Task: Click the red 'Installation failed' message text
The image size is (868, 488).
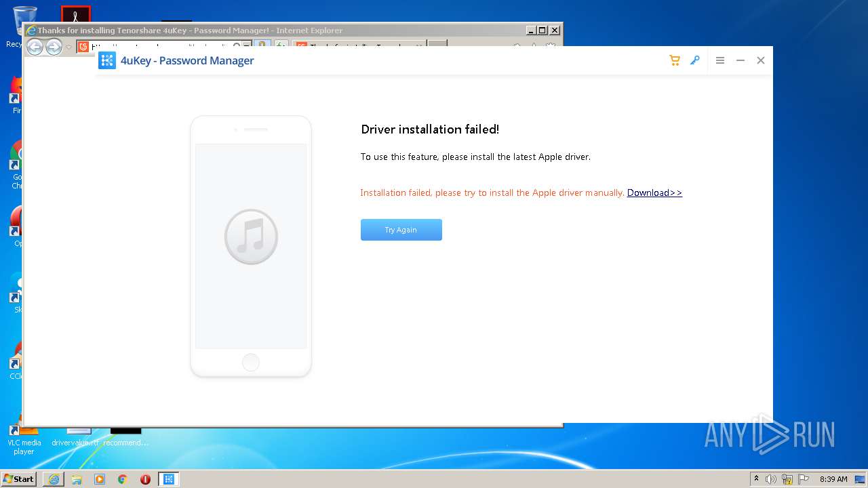Action: click(x=492, y=192)
